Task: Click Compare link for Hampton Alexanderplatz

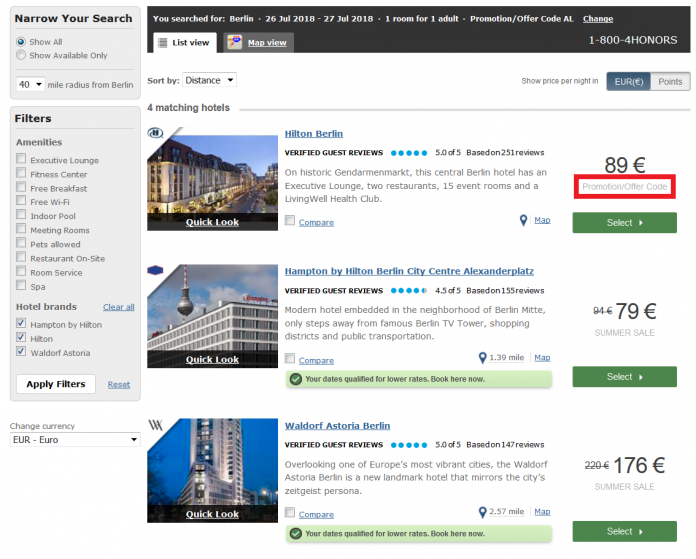Action: pyautogui.click(x=316, y=361)
